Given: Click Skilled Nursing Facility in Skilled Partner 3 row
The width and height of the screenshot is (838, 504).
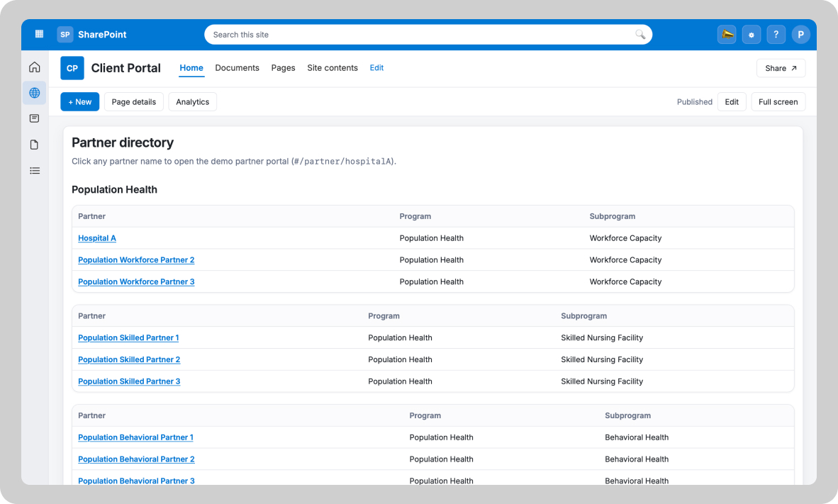Looking at the screenshot, I should tap(602, 381).
